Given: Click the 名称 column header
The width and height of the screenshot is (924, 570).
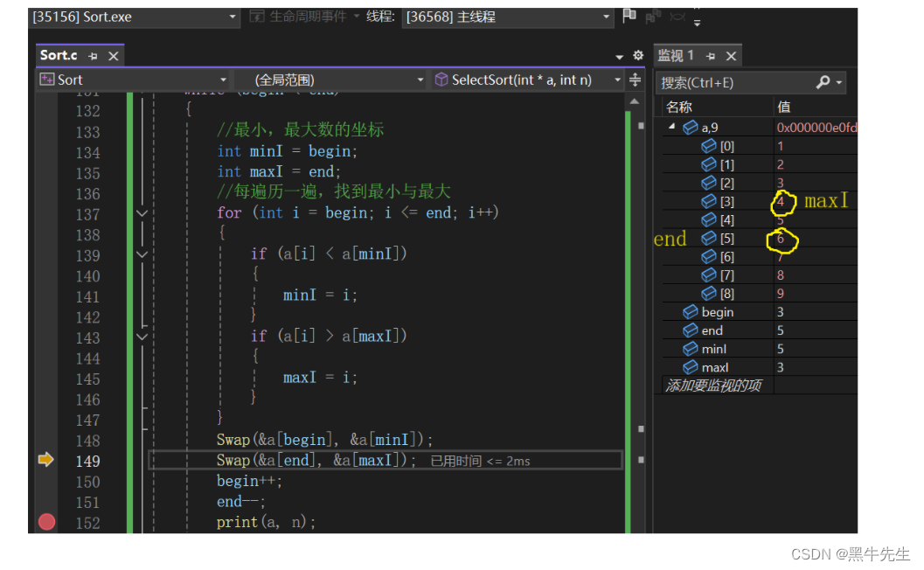Looking at the screenshot, I should 679,107.
